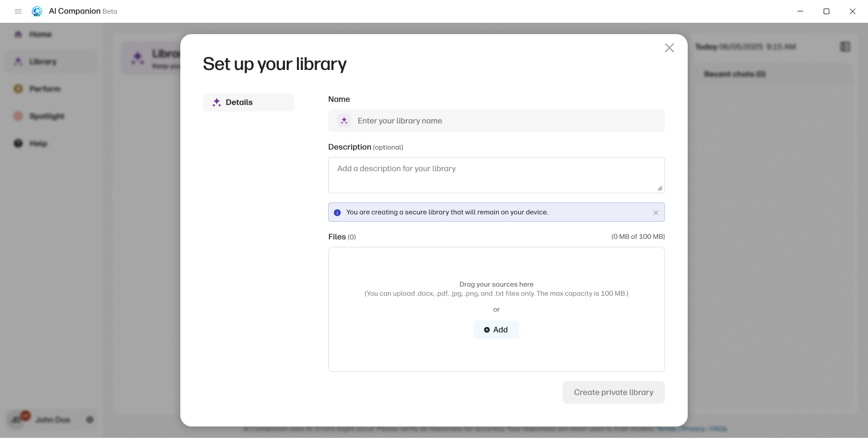Click the secure library notice message text
868x439 pixels.
pyautogui.click(x=447, y=213)
